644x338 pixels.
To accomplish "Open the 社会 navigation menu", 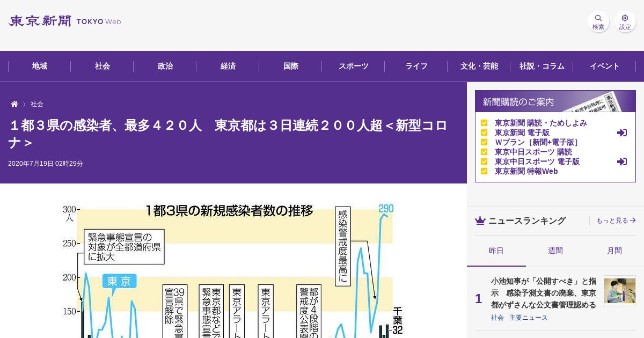I will click(x=103, y=67).
